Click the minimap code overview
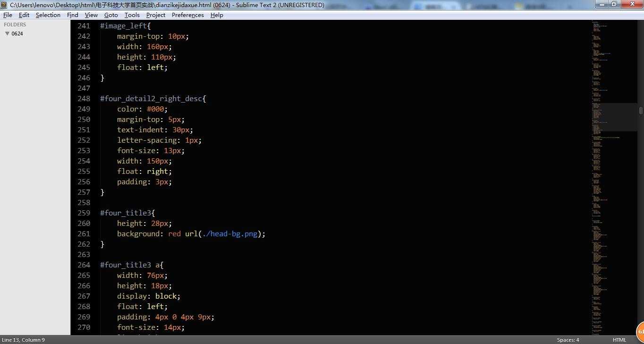 pyautogui.click(x=614, y=177)
